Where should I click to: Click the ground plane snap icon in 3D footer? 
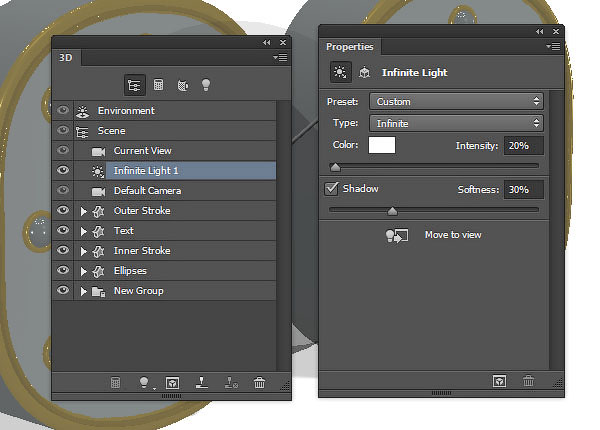click(202, 383)
